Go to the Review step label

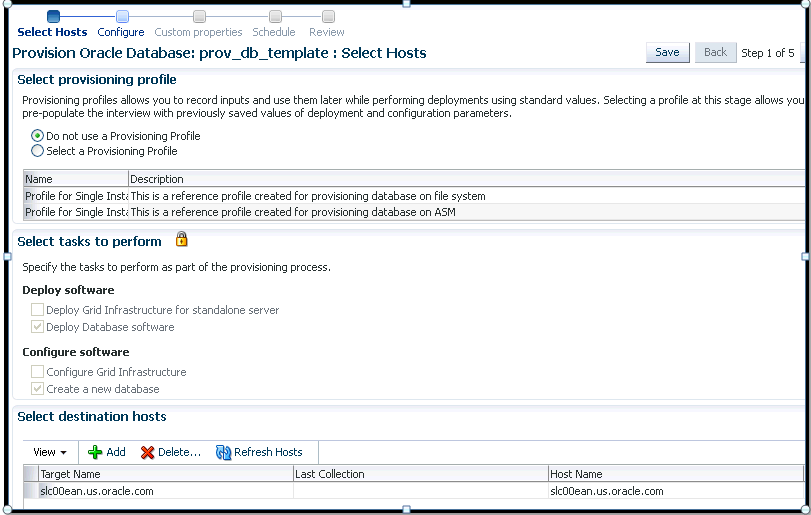point(327,32)
